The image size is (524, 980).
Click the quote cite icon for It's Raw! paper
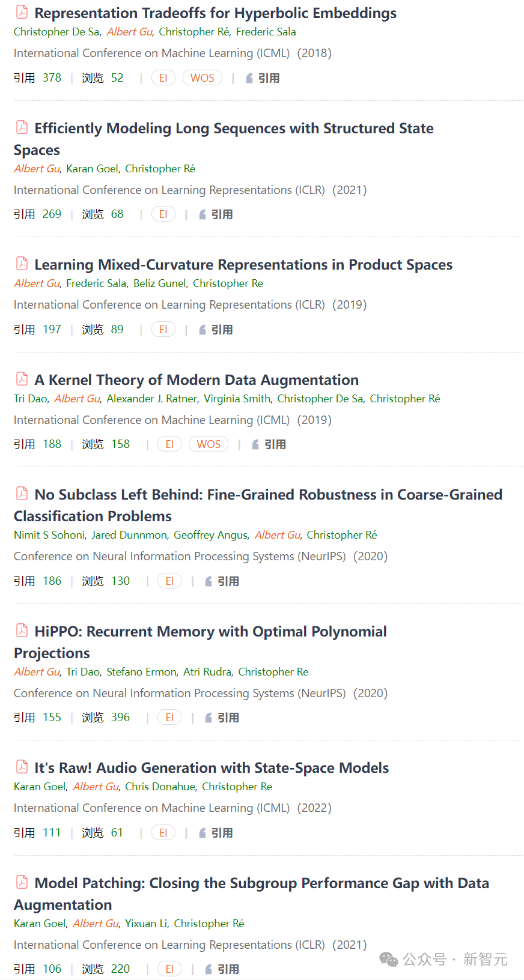(x=203, y=833)
